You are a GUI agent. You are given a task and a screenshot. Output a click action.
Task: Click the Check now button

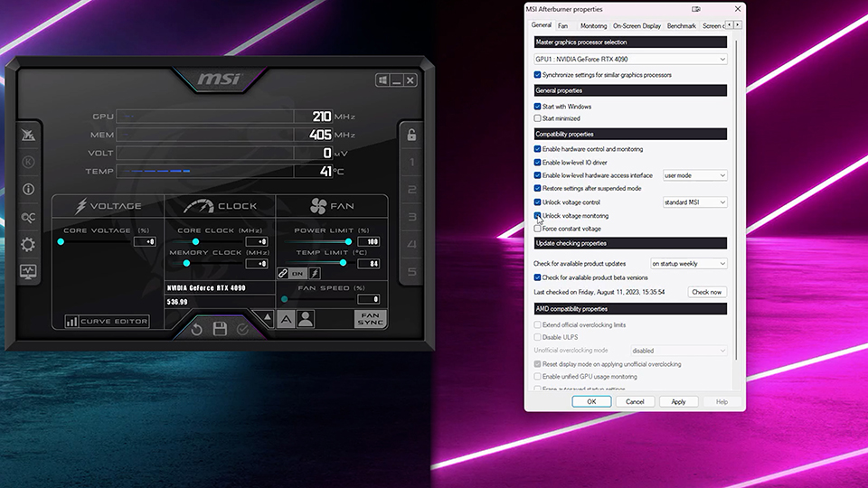[x=706, y=292]
